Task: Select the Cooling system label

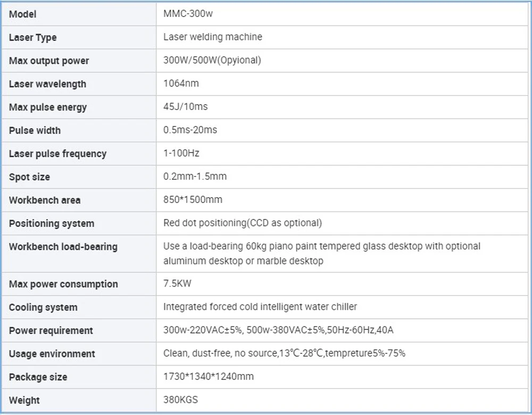Action: coord(43,307)
